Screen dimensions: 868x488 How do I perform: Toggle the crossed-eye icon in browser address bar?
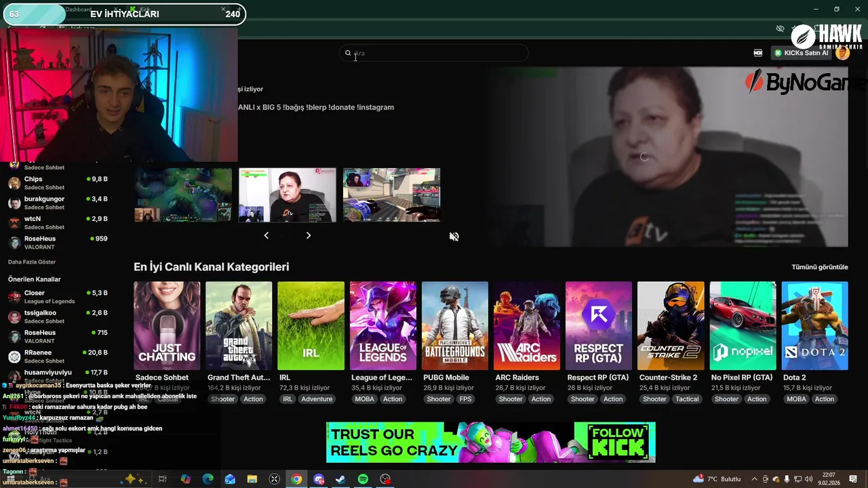[x=780, y=28]
